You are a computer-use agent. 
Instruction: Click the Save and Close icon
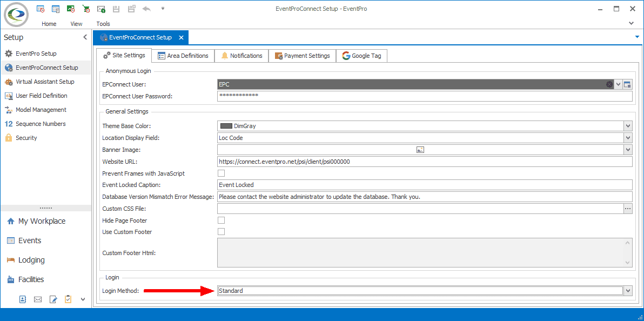pyautogui.click(x=131, y=8)
